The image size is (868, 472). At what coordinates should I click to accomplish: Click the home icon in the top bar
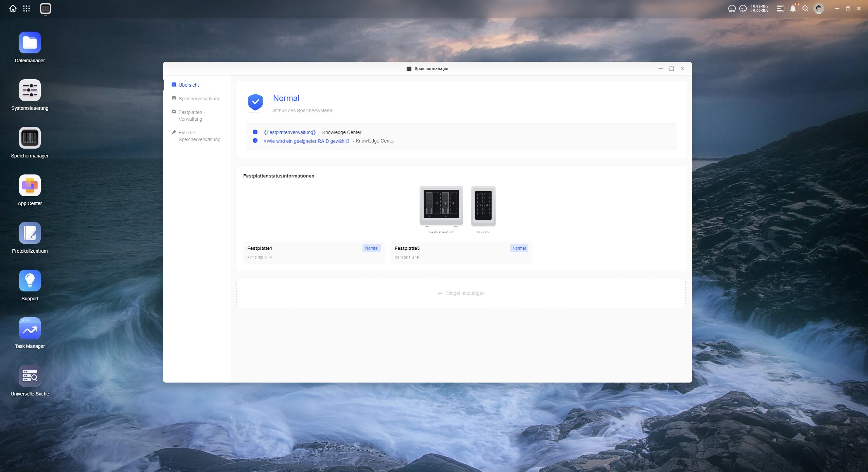click(x=13, y=9)
